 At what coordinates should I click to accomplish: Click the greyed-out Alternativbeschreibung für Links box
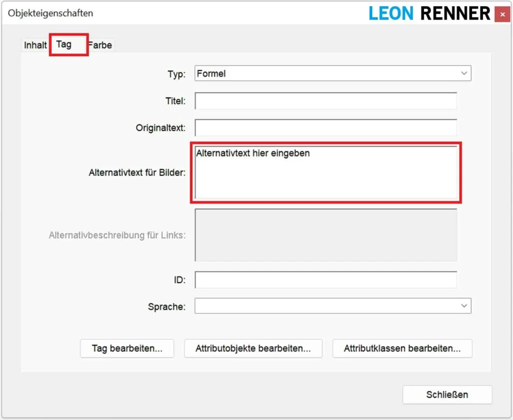[326, 235]
